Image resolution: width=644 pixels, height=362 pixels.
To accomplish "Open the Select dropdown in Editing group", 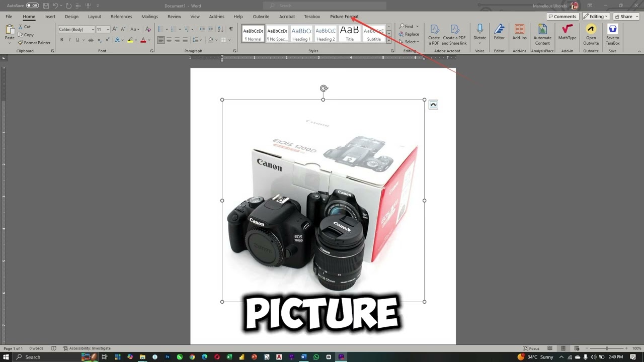I will (410, 42).
